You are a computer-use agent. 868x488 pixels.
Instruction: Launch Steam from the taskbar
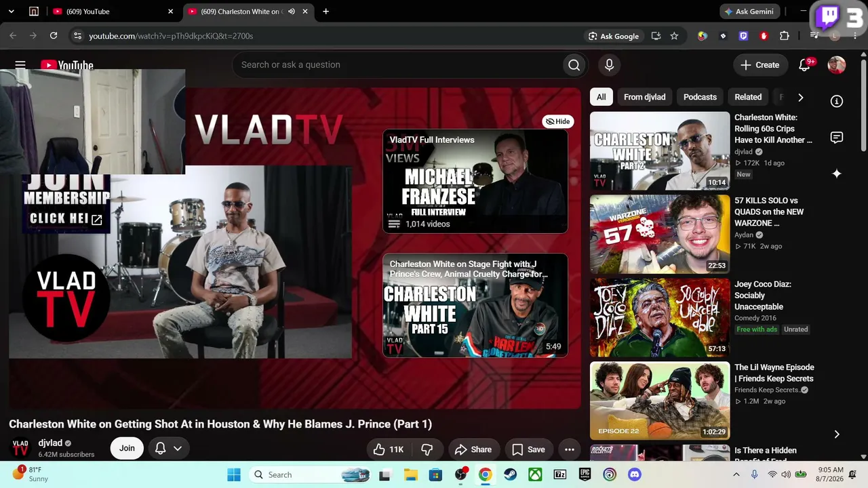click(x=510, y=474)
